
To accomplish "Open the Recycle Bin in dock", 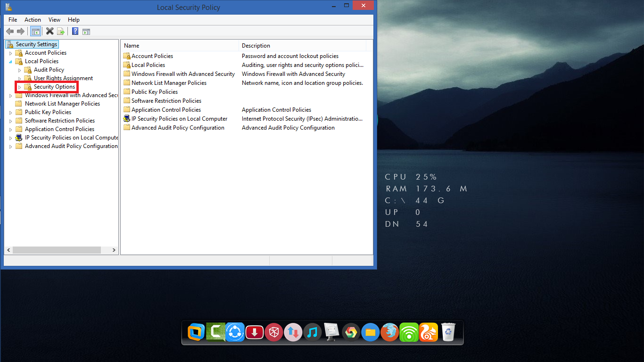I will pos(448,332).
